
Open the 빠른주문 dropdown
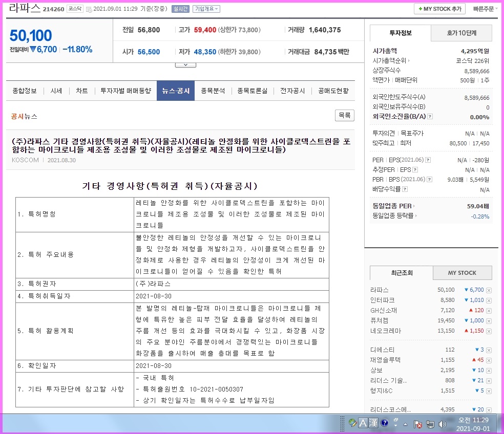(485, 9)
